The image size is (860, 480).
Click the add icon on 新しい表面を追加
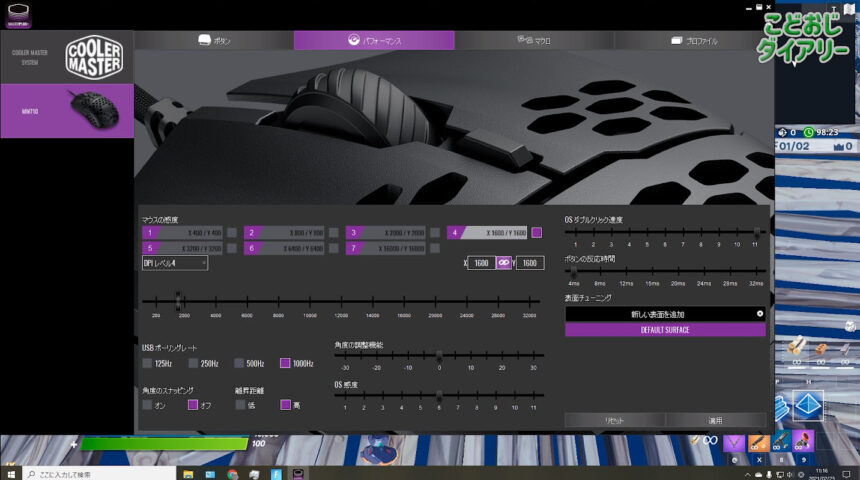pyautogui.click(x=759, y=314)
